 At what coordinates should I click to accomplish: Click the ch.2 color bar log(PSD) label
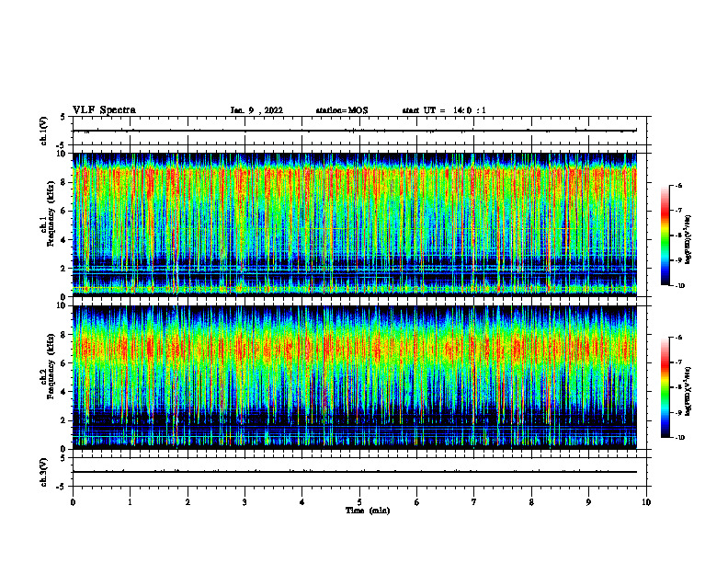click(688, 391)
